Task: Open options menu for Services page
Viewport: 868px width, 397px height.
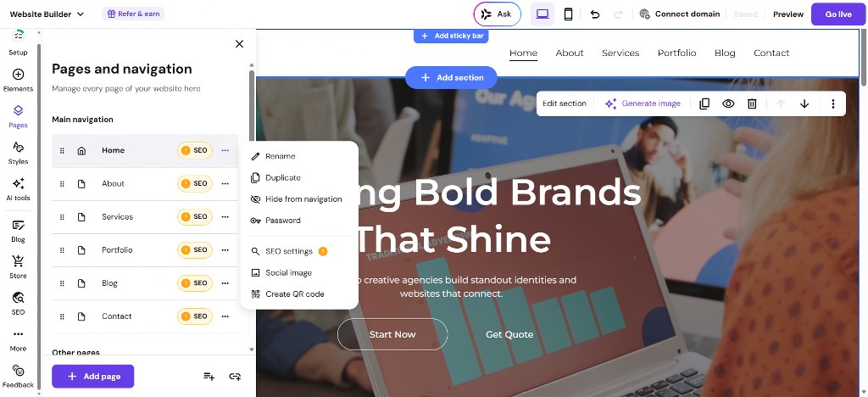Action: (x=225, y=217)
